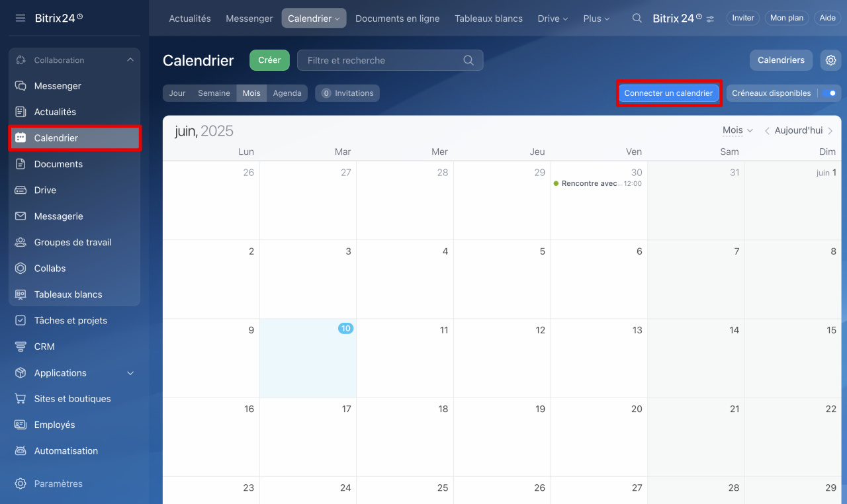Click the juin 1 date cell
Image resolution: width=847 pixels, height=504 pixels.
793,200
